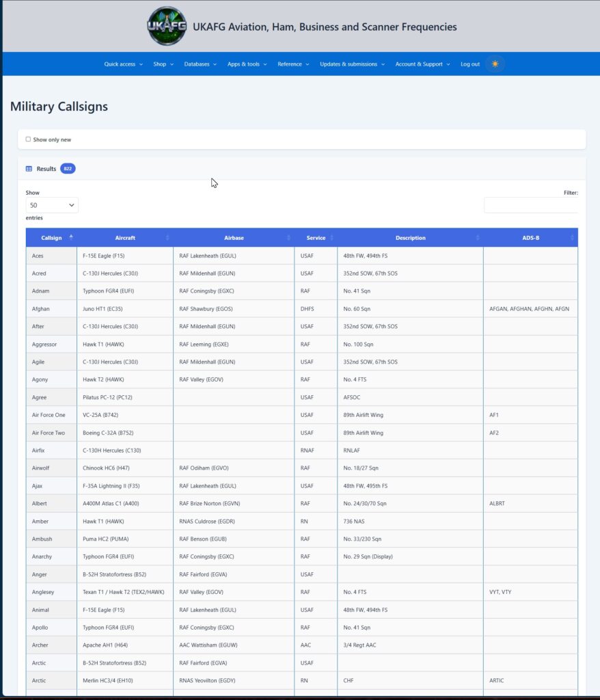Expand the Databases menu
Image resolution: width=600 pixels, height=700 pixels.
tap(200, 64)
